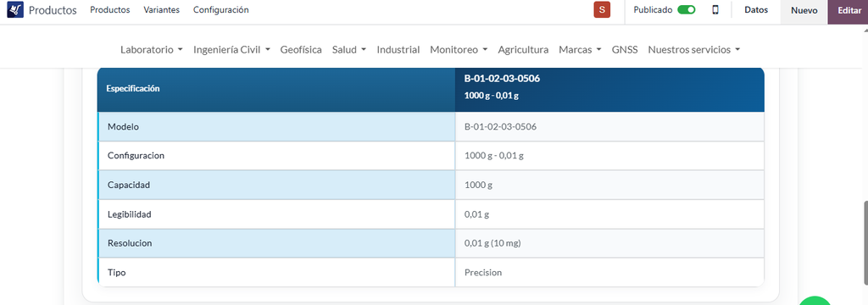
Task: Go to the Agricultura page
Action: (x=523, y=50)
